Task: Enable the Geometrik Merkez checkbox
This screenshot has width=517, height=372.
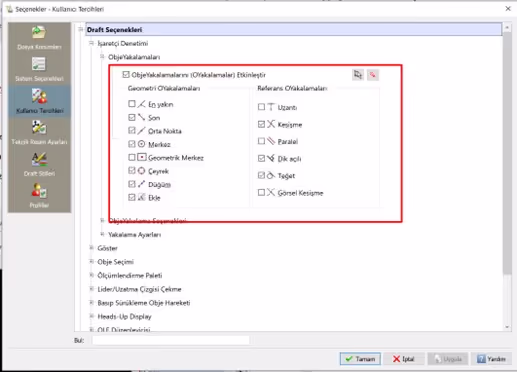Action: pyautogui.click(x=132, y=157)
